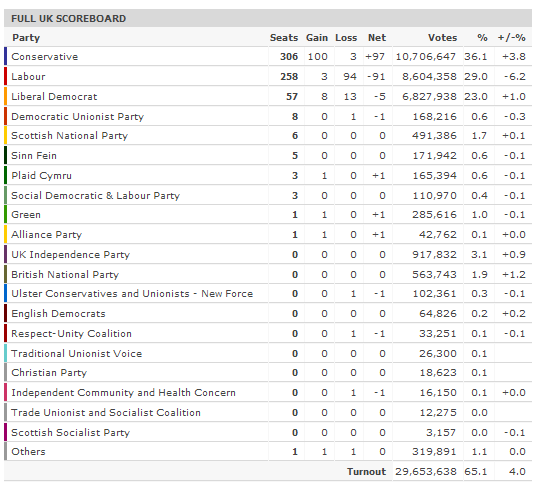Click Green party votes 285,616
Image resolution: width=536 pixels, height=485 pixels.
(x=434, y=215)
